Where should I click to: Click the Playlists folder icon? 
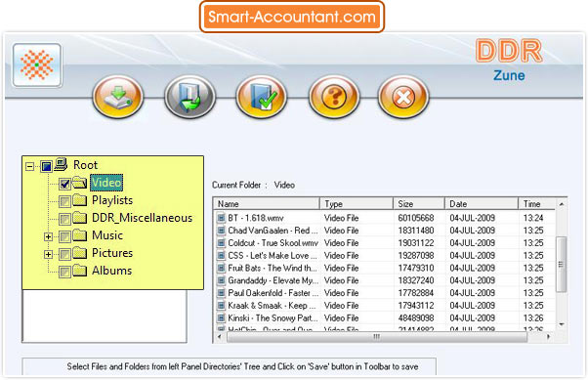79,200
